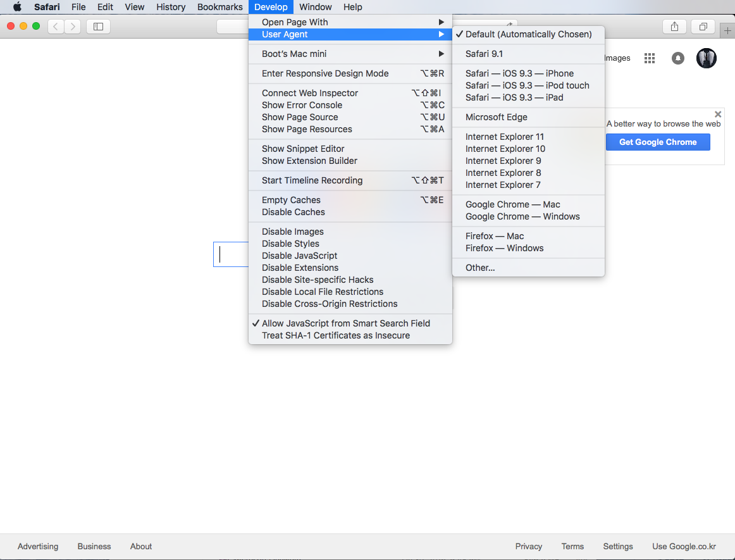
Task: Open the Apple menu
Action: (17, 6)
